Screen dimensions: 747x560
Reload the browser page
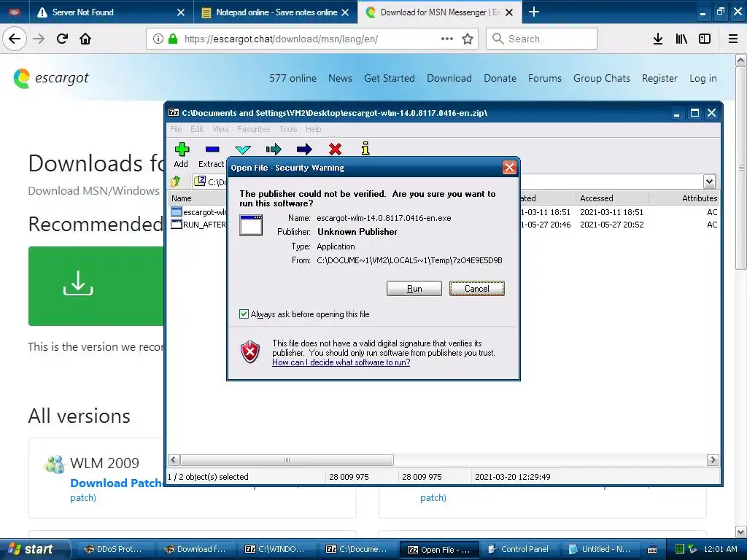point(62,39)
